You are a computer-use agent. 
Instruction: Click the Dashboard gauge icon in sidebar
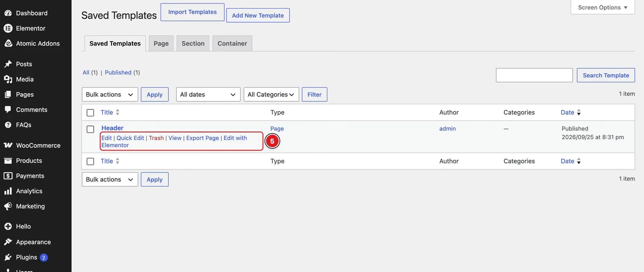(x=8, y=13)
